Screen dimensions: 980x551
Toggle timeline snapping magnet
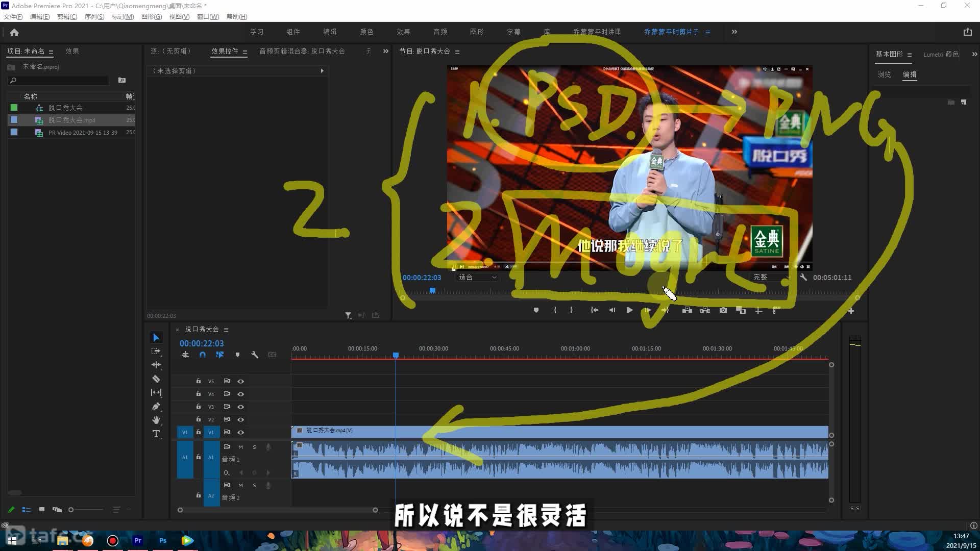(x=203, y=355)
